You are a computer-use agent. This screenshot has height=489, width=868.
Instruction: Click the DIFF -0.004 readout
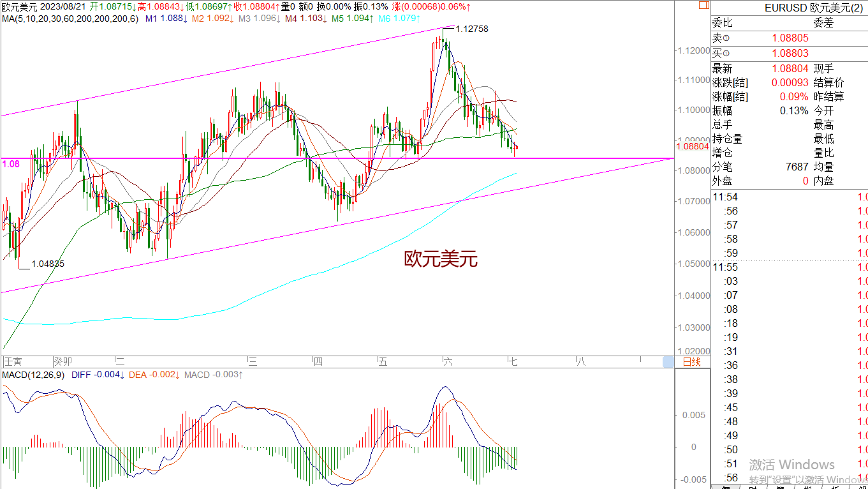(x=98, y=375)
